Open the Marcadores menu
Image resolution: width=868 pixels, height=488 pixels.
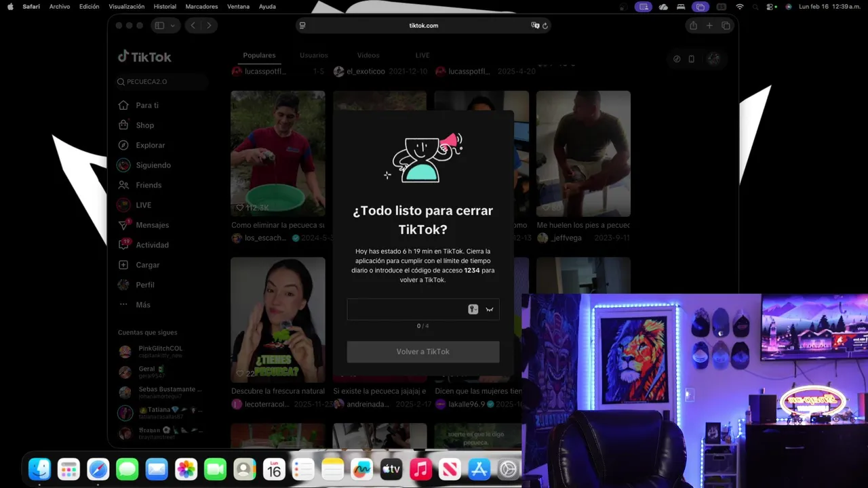[x=201, y=6]
